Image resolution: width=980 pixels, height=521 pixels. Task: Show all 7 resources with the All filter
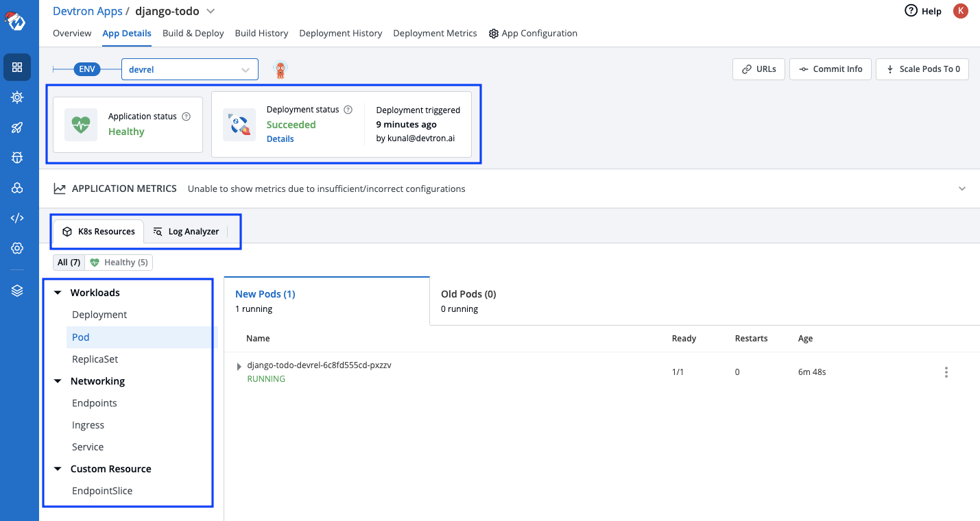(x=68, y=262)
